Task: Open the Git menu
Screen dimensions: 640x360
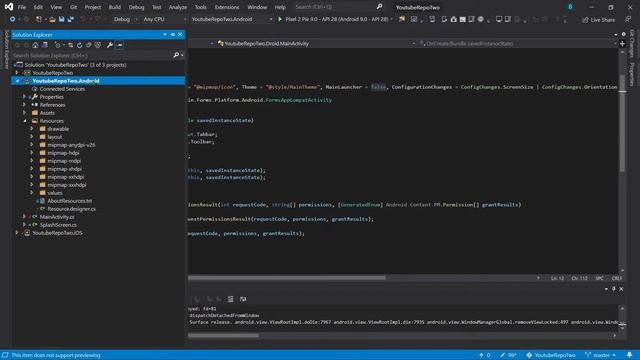Action: 73,7
